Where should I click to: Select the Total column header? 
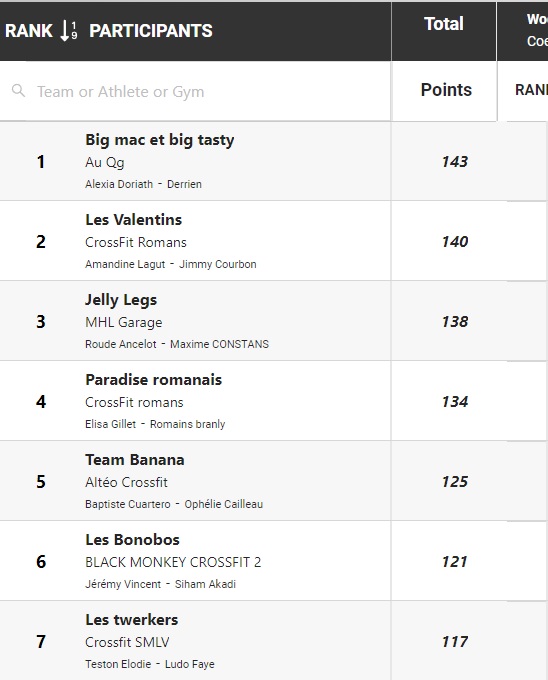[444, 24]
